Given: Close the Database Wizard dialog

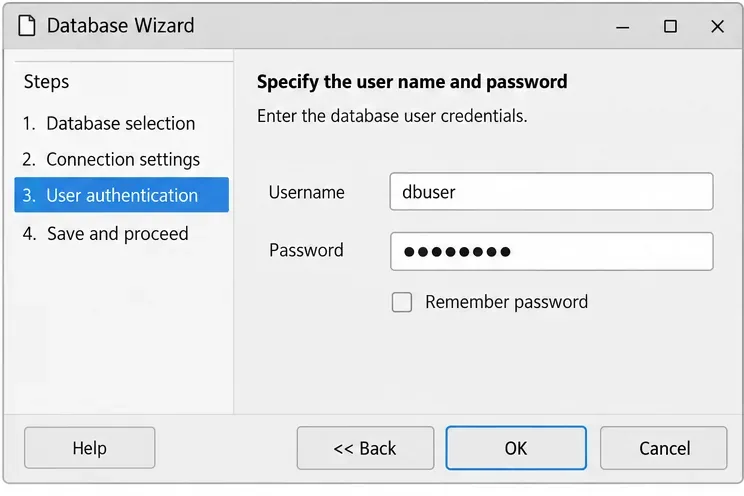Looking at the screenshot, I should click(x=717, y=26).
